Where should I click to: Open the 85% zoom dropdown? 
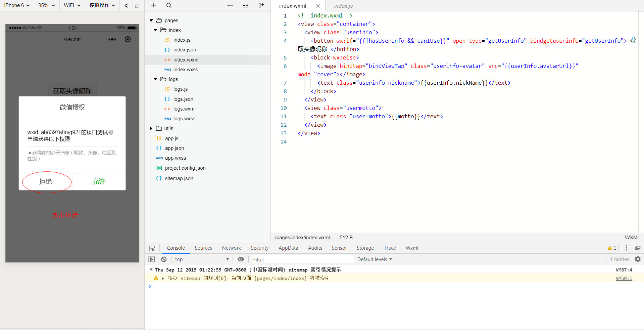[47, 5]
